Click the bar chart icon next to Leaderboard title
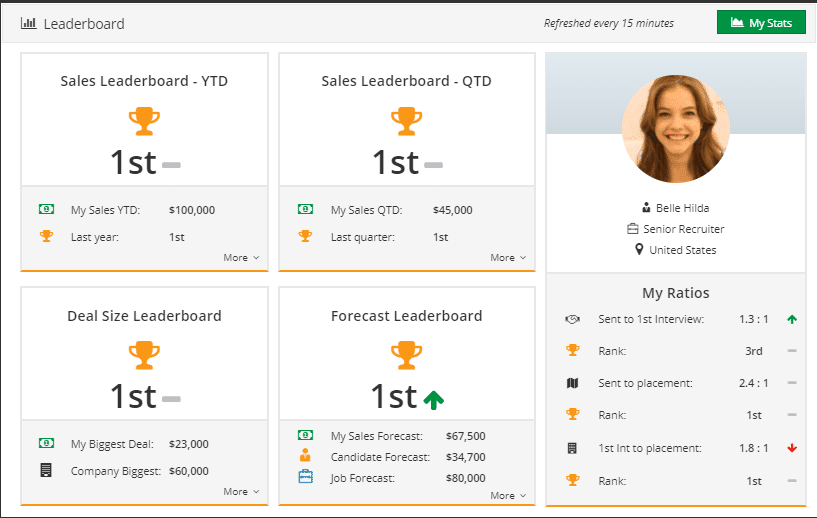 coord(29,22)
